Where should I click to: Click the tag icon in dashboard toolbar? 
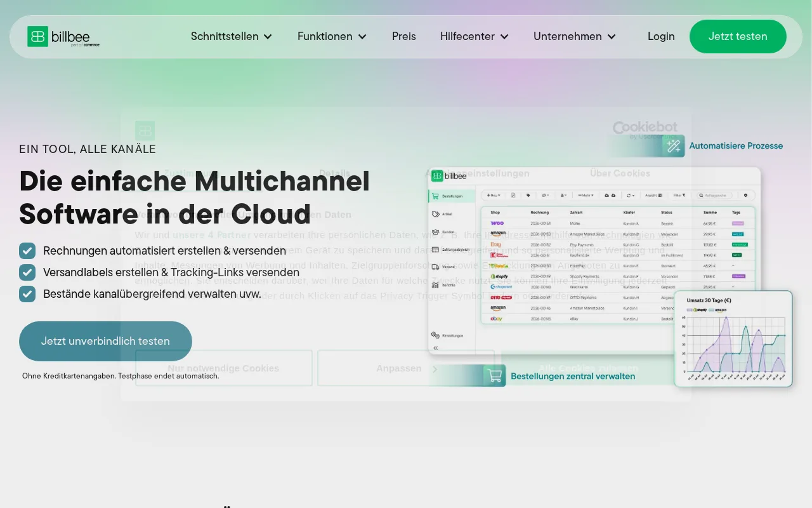(528, 196)
